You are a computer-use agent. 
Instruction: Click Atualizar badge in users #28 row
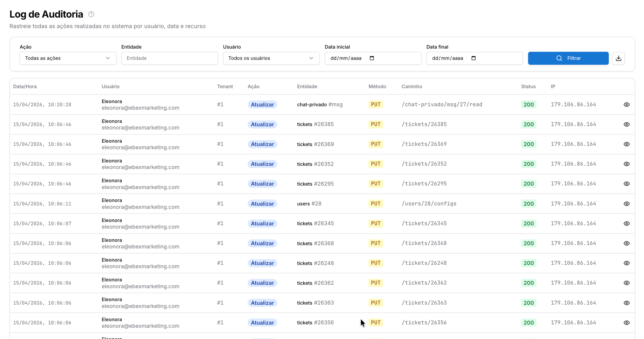point(262,204)
